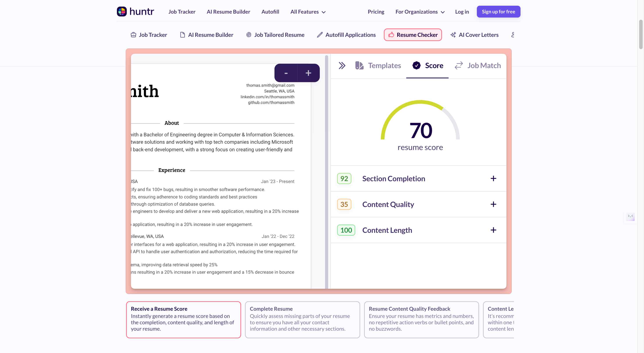This screenshot has width=644, height=353.
Task: Click the Job Tailored Resume fingerprint icon
Action: (249, 35)
